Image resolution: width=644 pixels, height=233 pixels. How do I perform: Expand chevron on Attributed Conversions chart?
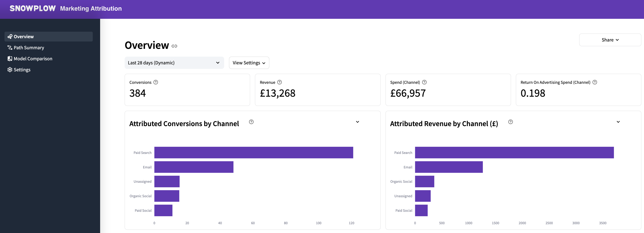[357, 122]
